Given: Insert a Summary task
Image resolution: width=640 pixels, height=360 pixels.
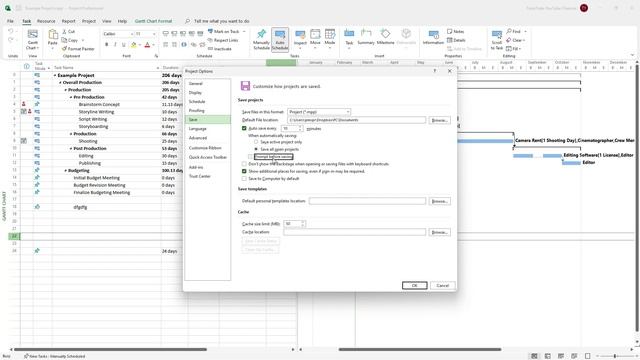Looking at the screenshot, I should (366, 37).
